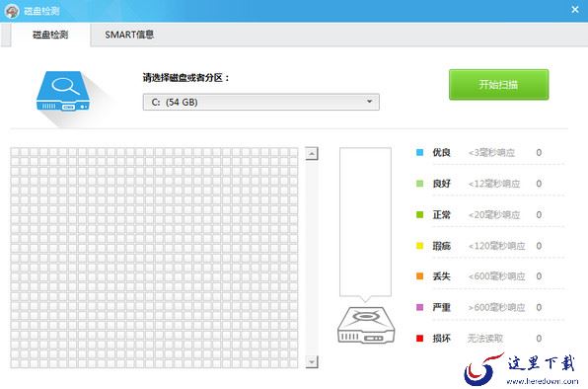This screenshot has width=588, height=389.
Task: Click the green 正常 color swatch
Action: pos(420,214)
